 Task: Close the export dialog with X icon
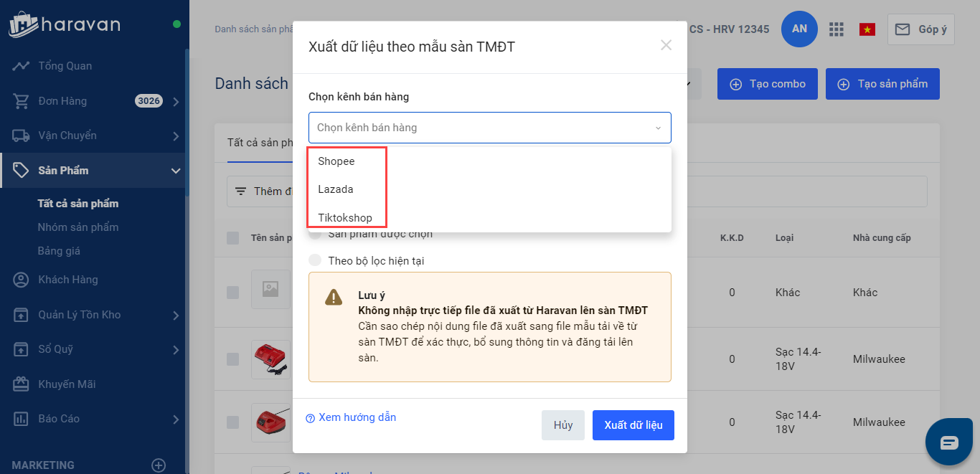(x=666, y=45)
